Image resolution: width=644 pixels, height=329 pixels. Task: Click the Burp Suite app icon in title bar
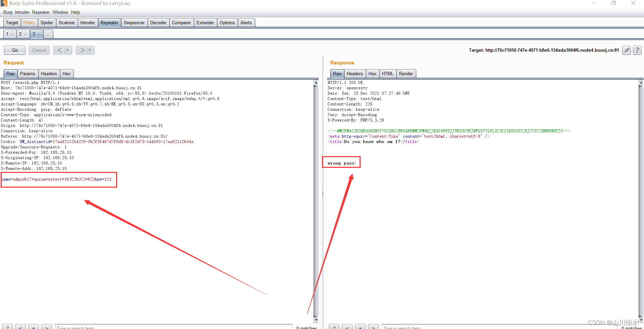click(4, 3)
